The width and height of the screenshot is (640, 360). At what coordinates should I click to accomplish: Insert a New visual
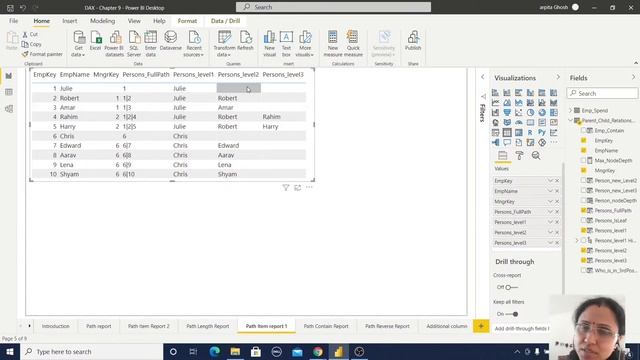pyautogui.click(x=269, y=44)
